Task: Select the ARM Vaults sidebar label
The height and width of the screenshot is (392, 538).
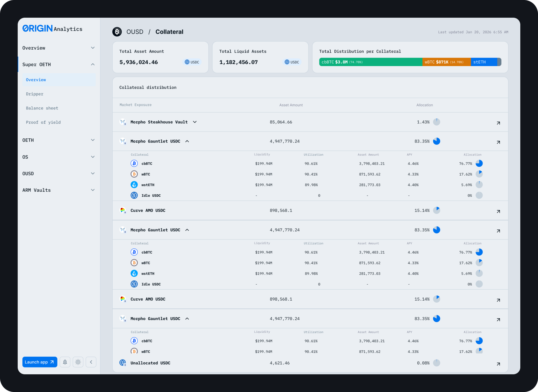Action: (x=37, y=190)
